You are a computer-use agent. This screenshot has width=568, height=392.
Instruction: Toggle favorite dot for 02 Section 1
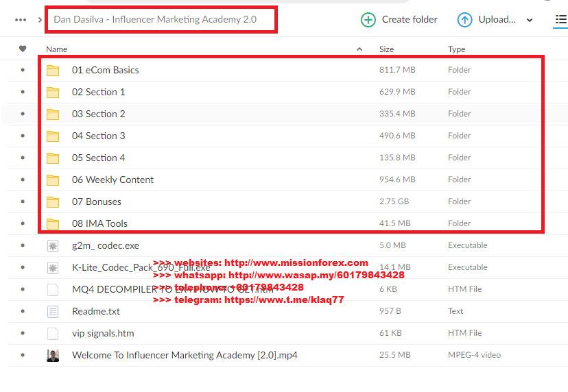pos(23,92)
